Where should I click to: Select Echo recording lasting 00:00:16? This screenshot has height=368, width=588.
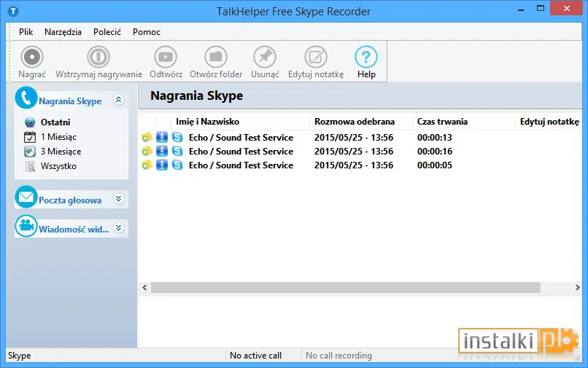coord(241,152)
